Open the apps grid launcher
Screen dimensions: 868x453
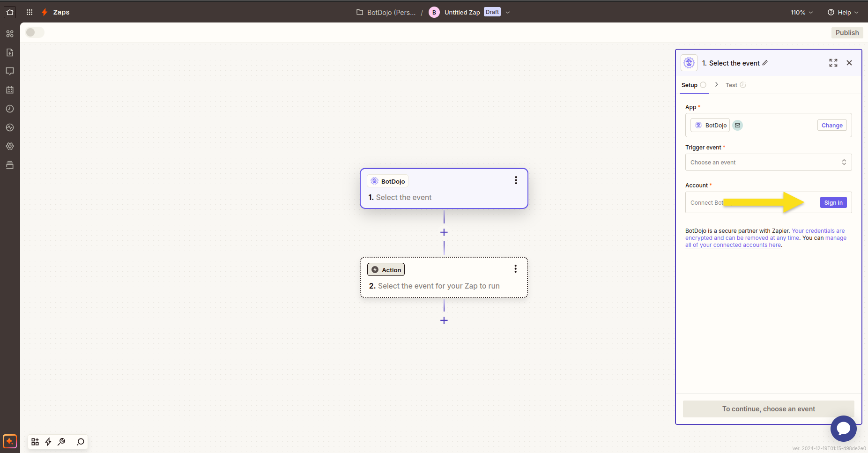tap(30, 12)
